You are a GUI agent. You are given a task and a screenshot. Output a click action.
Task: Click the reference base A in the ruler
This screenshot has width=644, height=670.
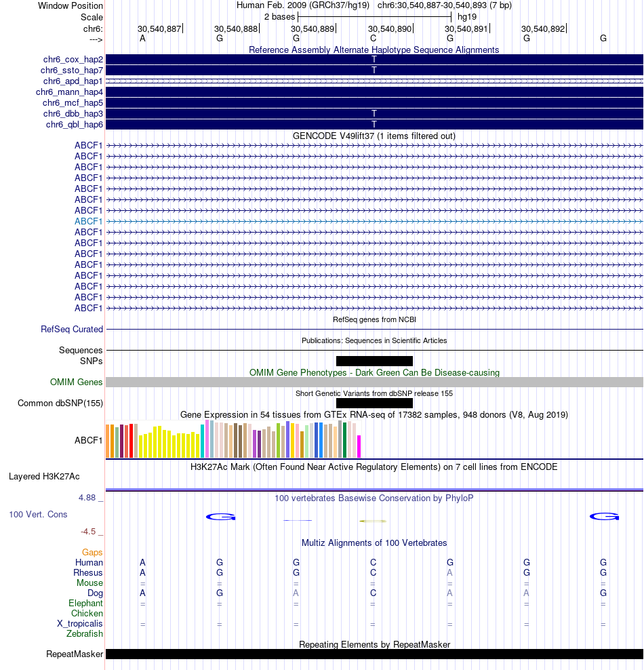pyautogui.click(x=142, y=39)
